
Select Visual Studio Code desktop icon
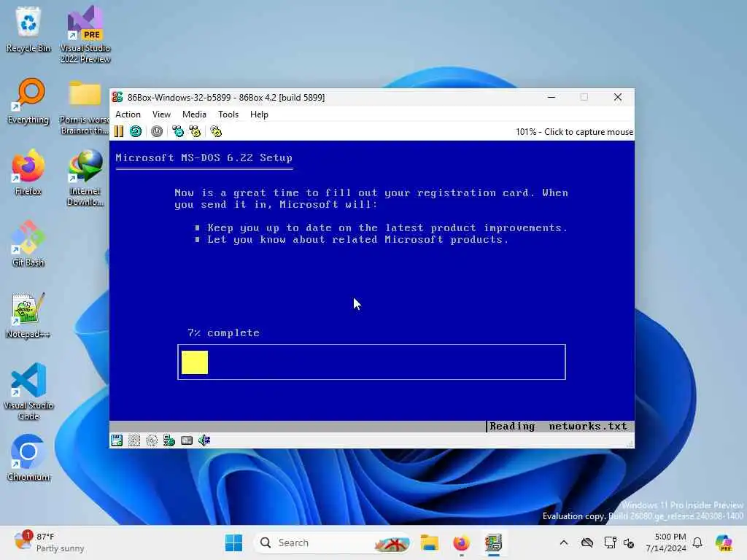click(28, 392)
